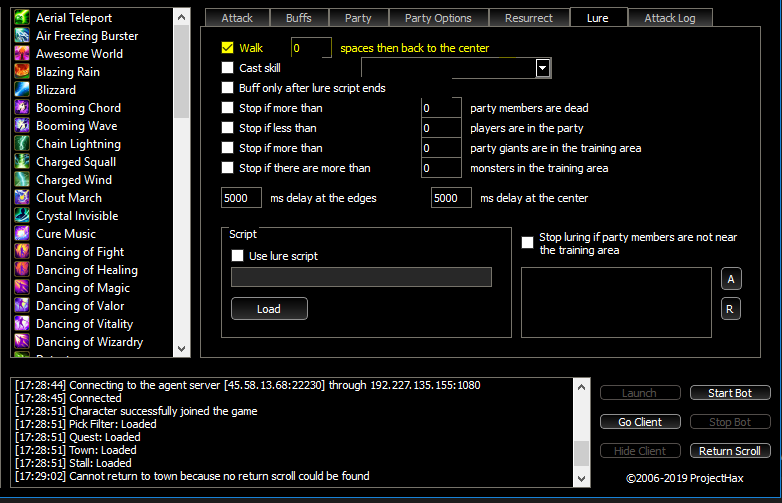Open the Cast skill dropdown list

pos(542,68)
